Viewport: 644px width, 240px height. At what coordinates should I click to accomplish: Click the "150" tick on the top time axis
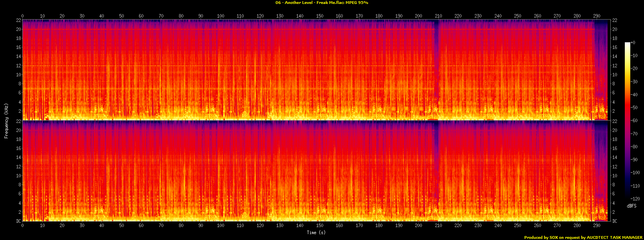pos(320,16)
